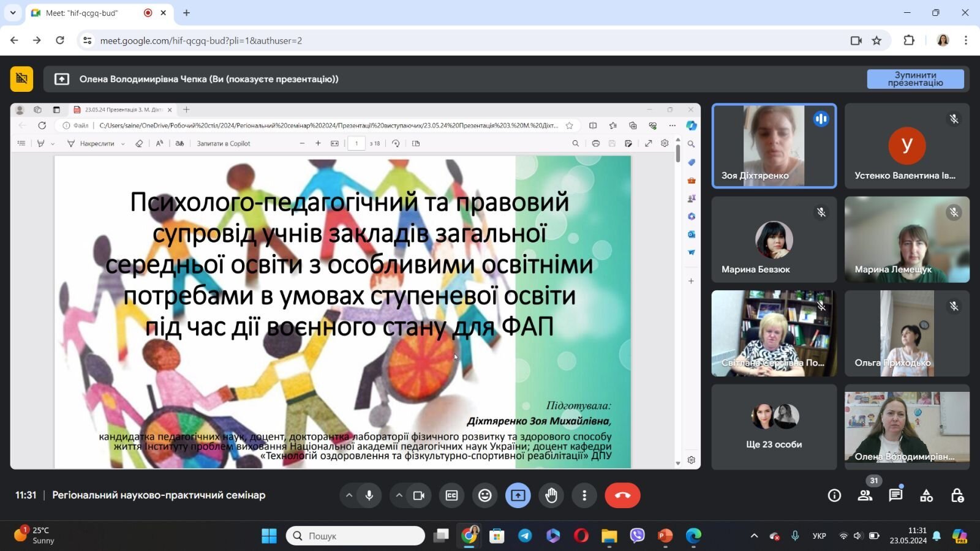Screen dimensions: 980x551
Task: Raise hand using the hand icon
Action: pos(551,495)
